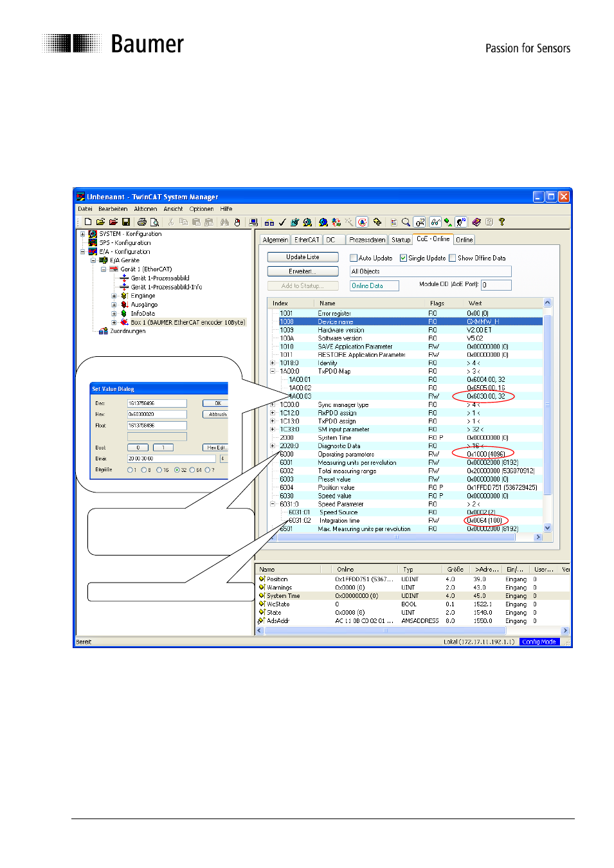Screen dimensions: 614x868
Task: Click the Gerät 1 (EtherCAT) device icon
Action: pyautogui.click(x=114, y=269)
